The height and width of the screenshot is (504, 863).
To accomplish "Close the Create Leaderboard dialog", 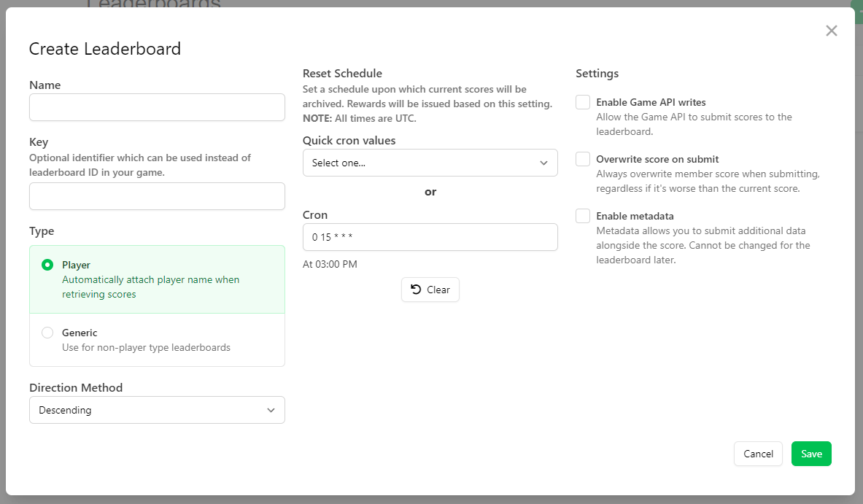I will 831,31.
